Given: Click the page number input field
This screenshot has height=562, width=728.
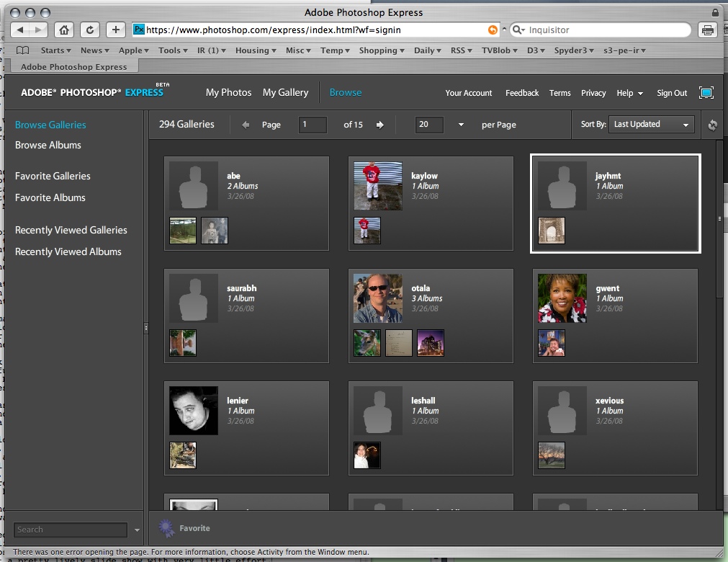Looking at the screenshot, I should tap(313, 125).
